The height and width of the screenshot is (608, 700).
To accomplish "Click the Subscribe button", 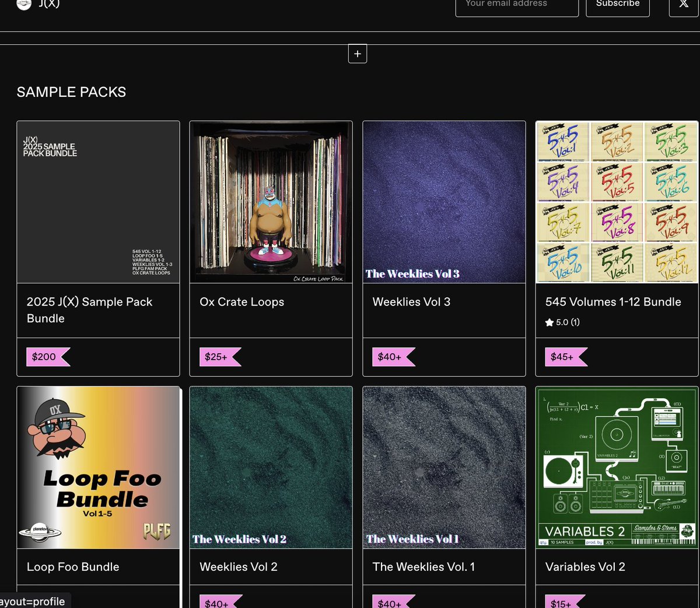I will [x=618, y=5].
